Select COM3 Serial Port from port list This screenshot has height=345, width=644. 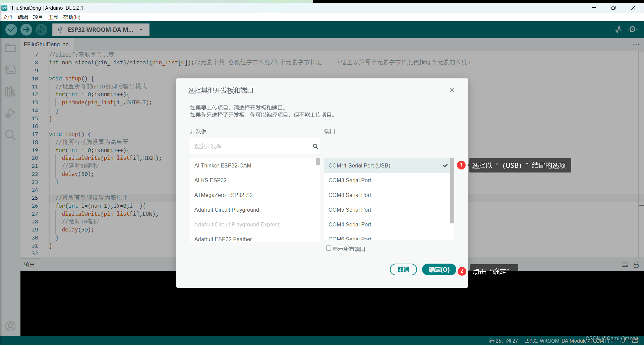coord(350,180)
